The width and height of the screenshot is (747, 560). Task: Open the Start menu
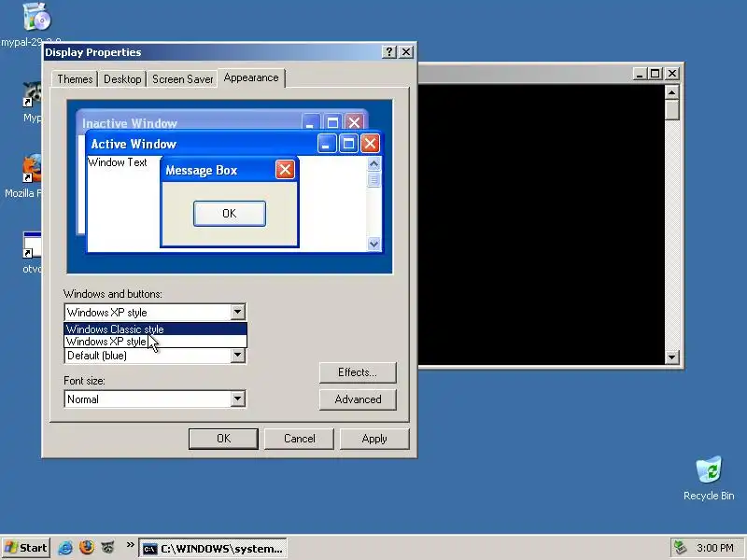click(x=26, y=548)
